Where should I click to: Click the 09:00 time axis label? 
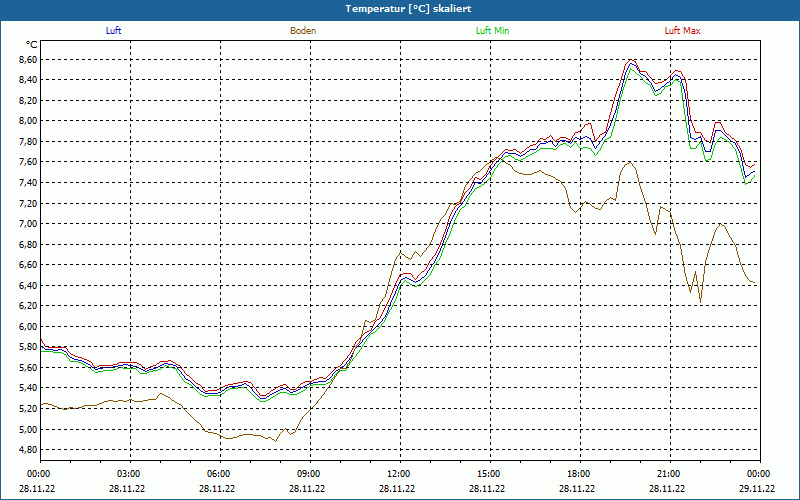[307, 474]
